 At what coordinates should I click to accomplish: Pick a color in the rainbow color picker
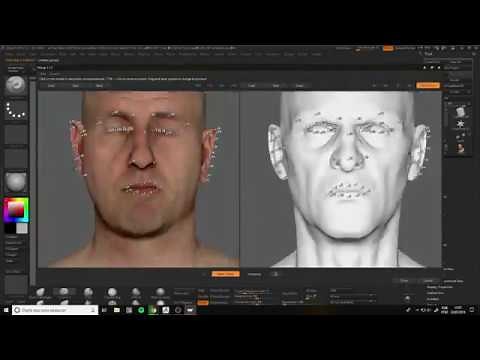tap(16, 210)
